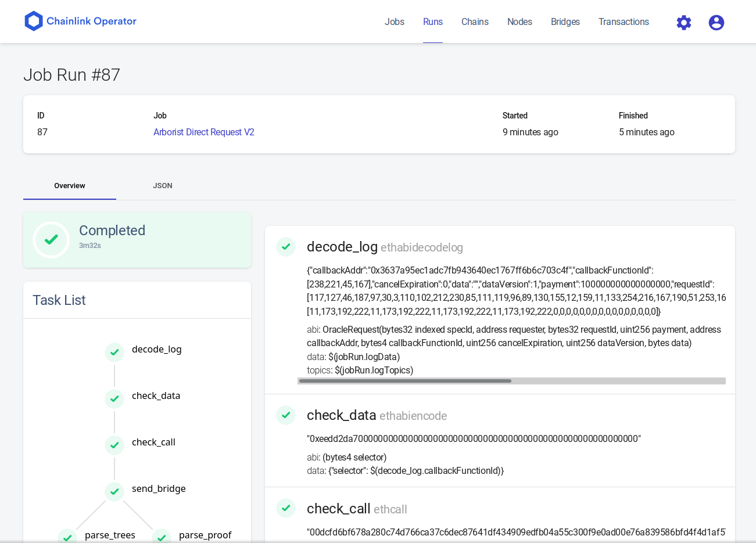Click the OracleRequest abi description text

click(x=514, y=336)
